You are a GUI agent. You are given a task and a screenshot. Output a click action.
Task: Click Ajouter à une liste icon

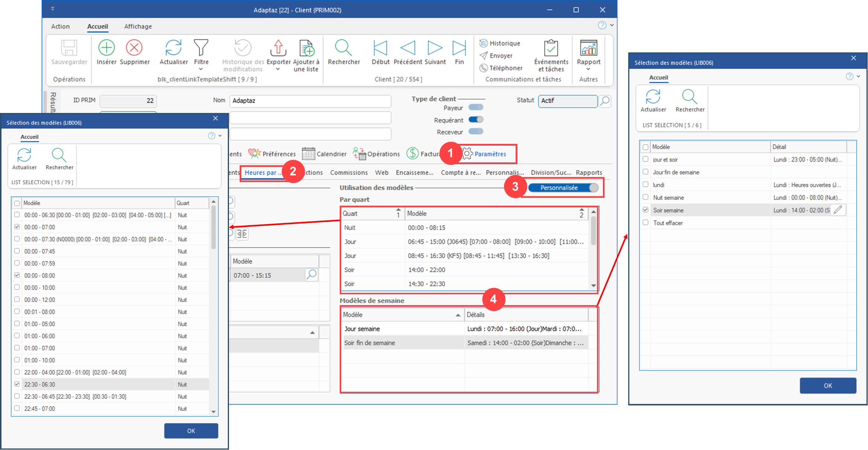[306, 48]
